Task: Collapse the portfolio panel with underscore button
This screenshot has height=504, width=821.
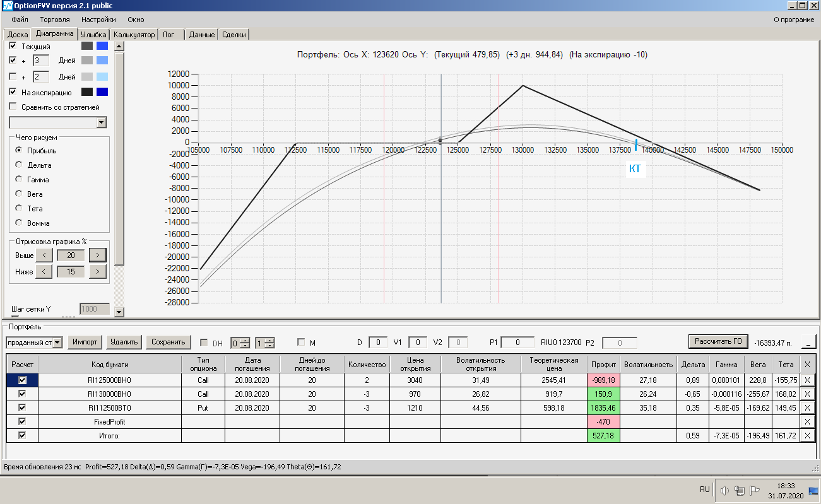Action: tap(808, 342)
